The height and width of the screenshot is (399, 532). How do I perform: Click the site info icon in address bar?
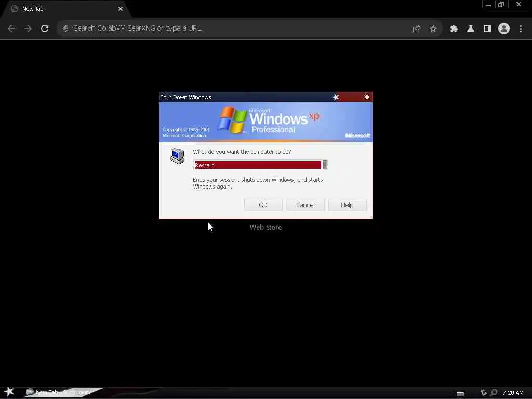coord(65,29)
